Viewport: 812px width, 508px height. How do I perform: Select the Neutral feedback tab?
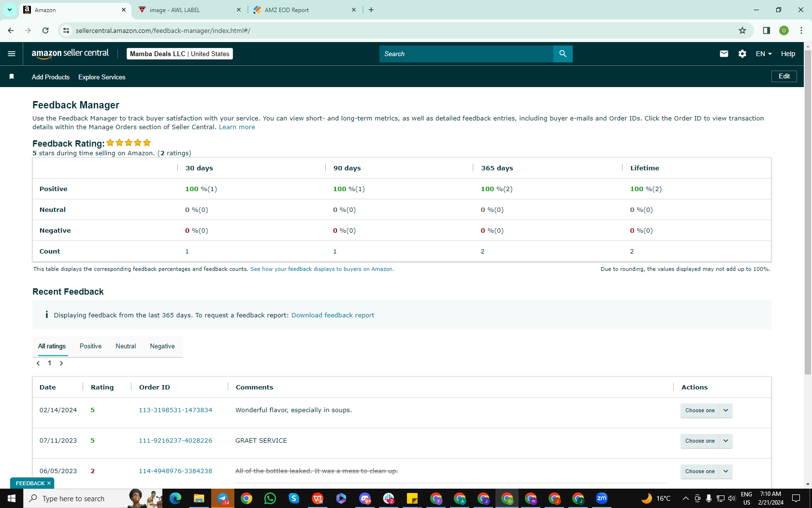click(126, 346)
